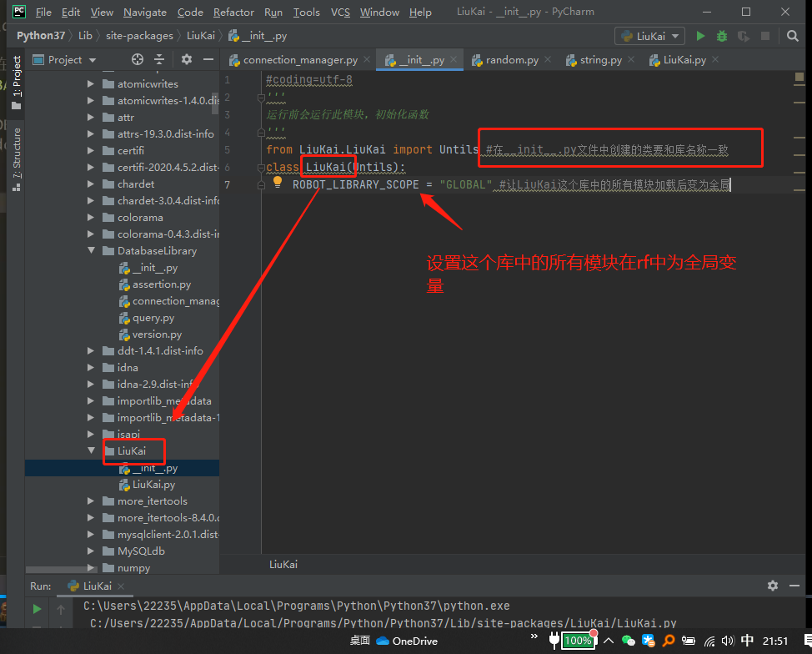
Task: Open OneDrive from the taskbar
Action: click(407, 641)
